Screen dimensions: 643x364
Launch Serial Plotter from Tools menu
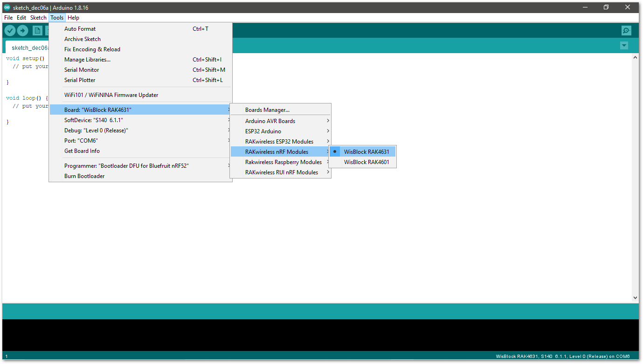(140, 80)
